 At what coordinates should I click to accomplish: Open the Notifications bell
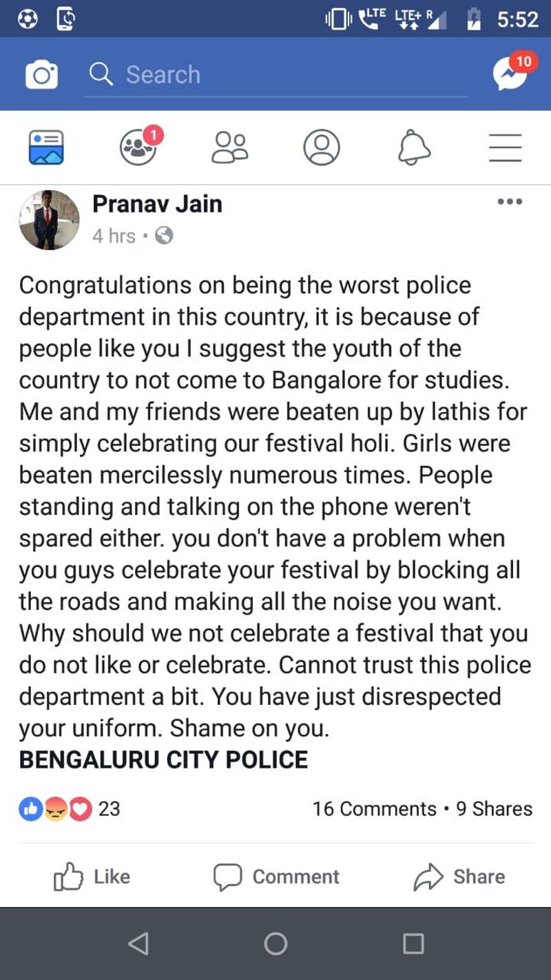(414, 147)
